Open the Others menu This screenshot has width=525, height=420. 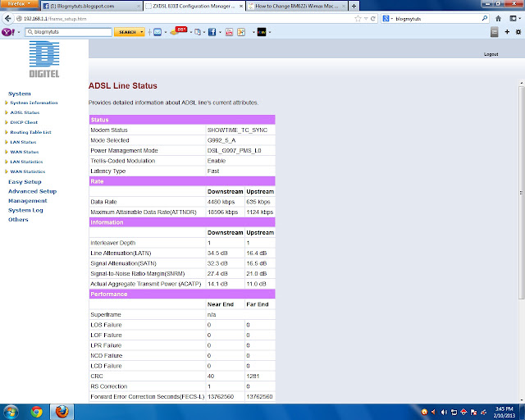click(18, 220)
